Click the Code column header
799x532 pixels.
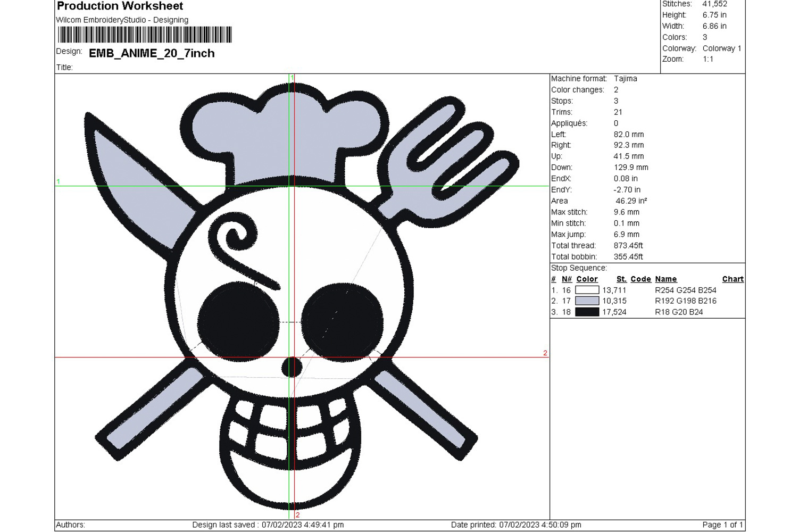(640, 279)
